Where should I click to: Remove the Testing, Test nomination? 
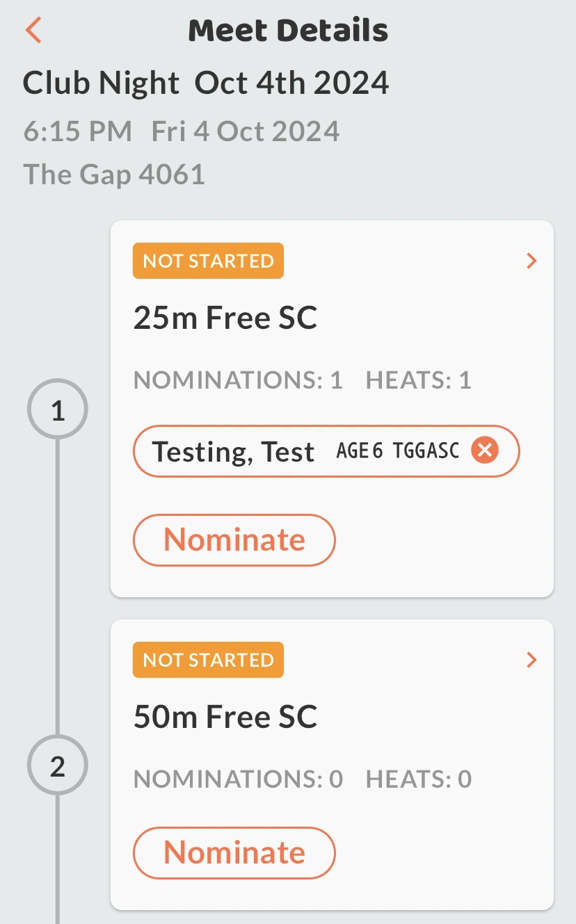tap(485, 451)
